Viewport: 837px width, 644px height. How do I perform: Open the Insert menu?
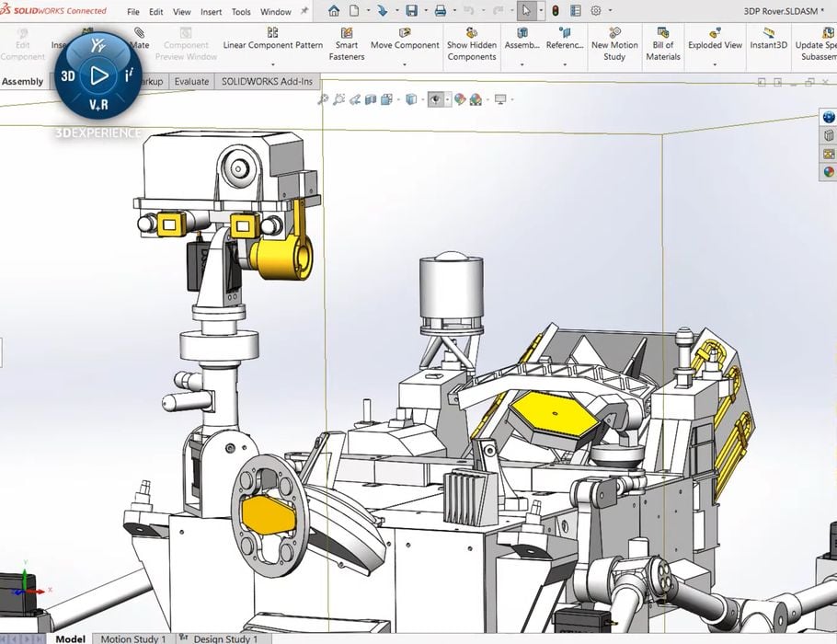point(211,12)
